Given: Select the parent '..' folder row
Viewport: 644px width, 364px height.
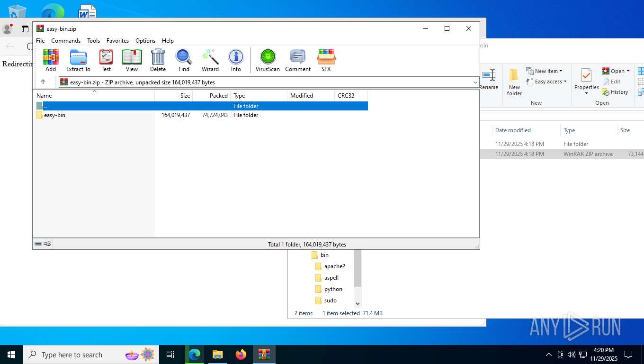Looking at the screenshot, I should (202, 106).
